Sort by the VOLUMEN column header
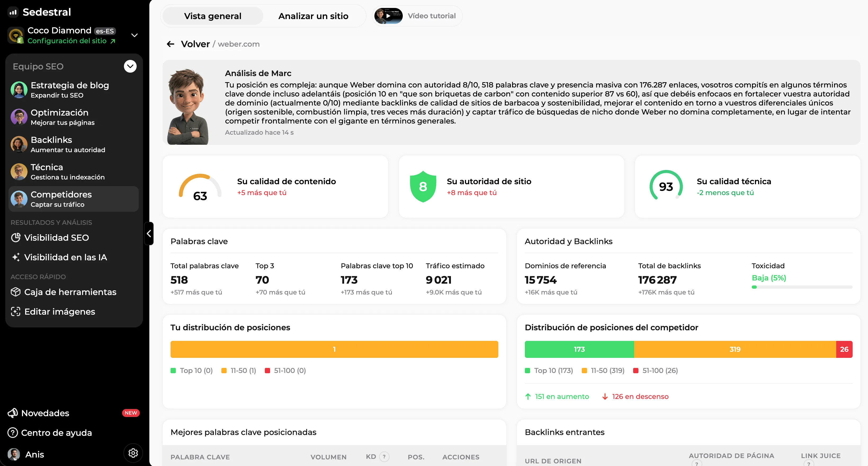Screen dimensions: 868x466 [x=329, y=457]
